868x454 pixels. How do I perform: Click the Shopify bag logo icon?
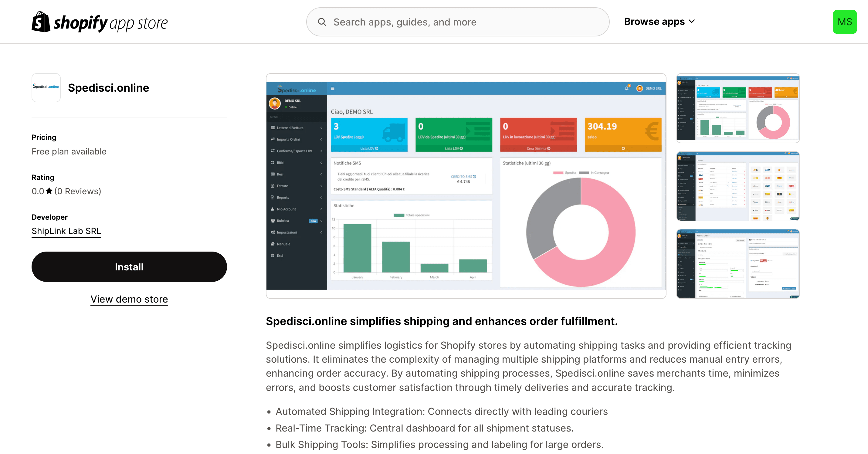tap(41, 22)
